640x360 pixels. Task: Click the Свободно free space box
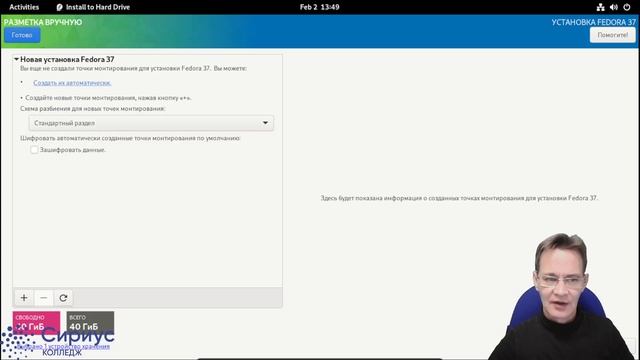point(36,322)
